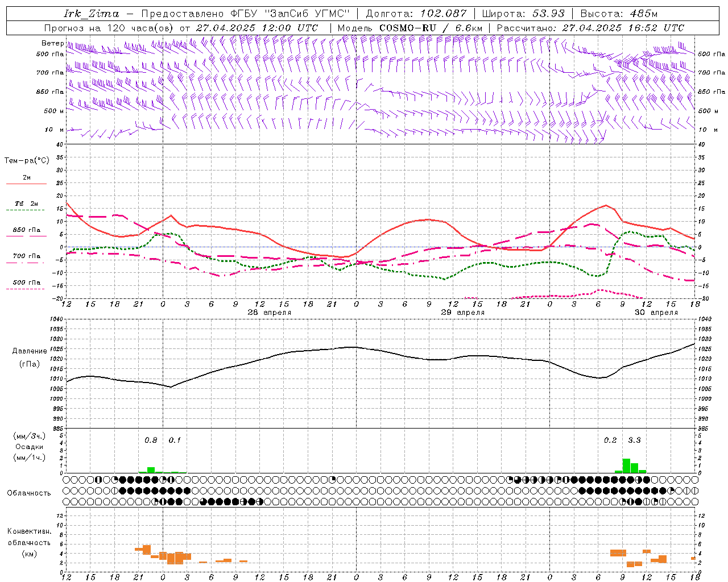Click the Давление pressure panel label
The width and height of the screenshot is (728, 582).
30,351
